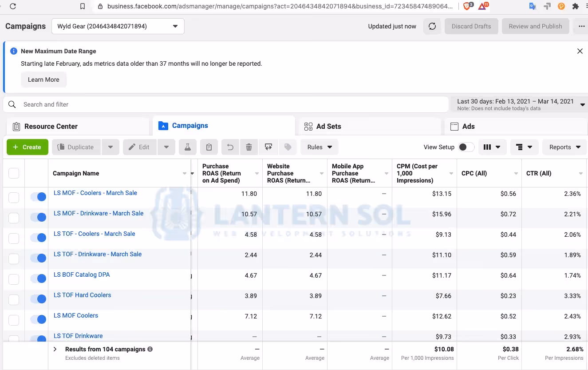Bookmark this page in the address bar
The image size is (588, 370).
pyautogui.click(x=83, y=6)
